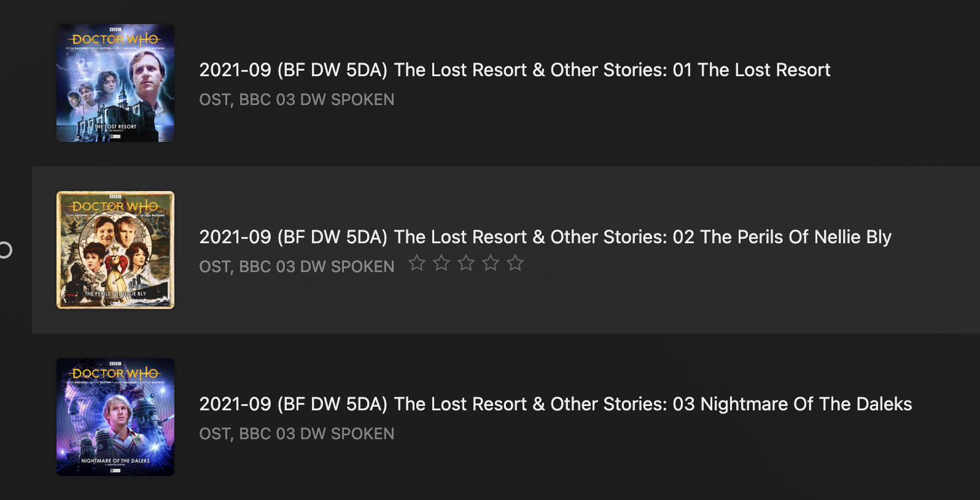Open the 02 The Perils Of Nellie Bly title
980x500 pixels.
(545, 237)
